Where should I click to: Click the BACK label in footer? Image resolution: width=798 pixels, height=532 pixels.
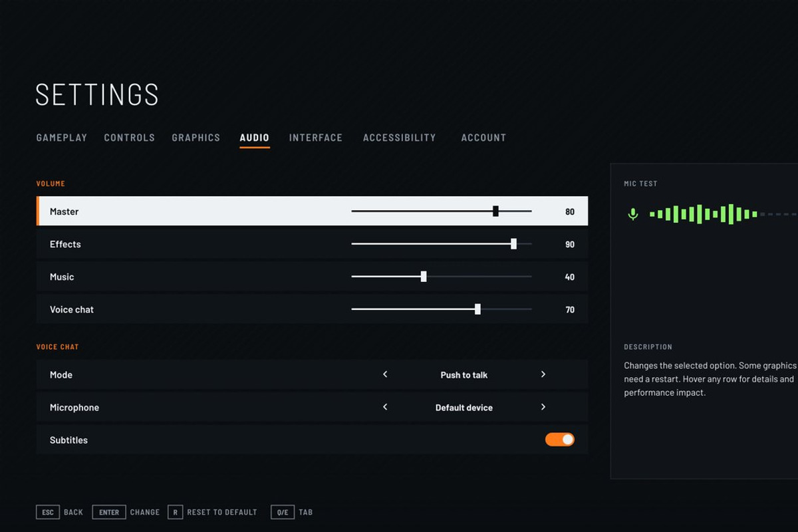coord(73,512)
